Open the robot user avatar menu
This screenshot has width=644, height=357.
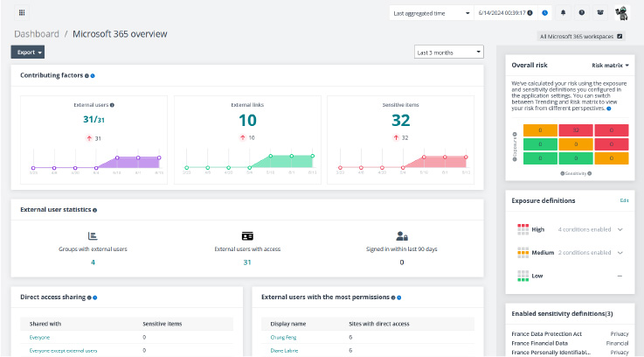622,13
